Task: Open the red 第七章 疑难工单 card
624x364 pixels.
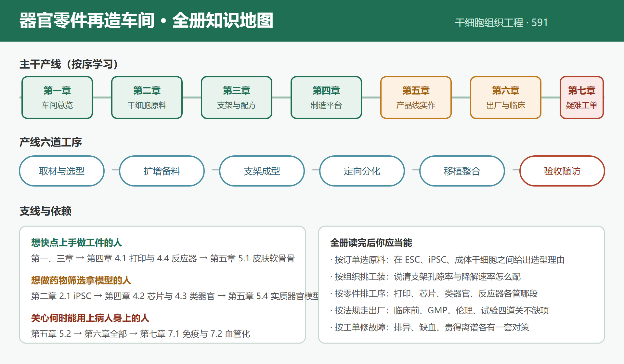Action: click(582, 97)
